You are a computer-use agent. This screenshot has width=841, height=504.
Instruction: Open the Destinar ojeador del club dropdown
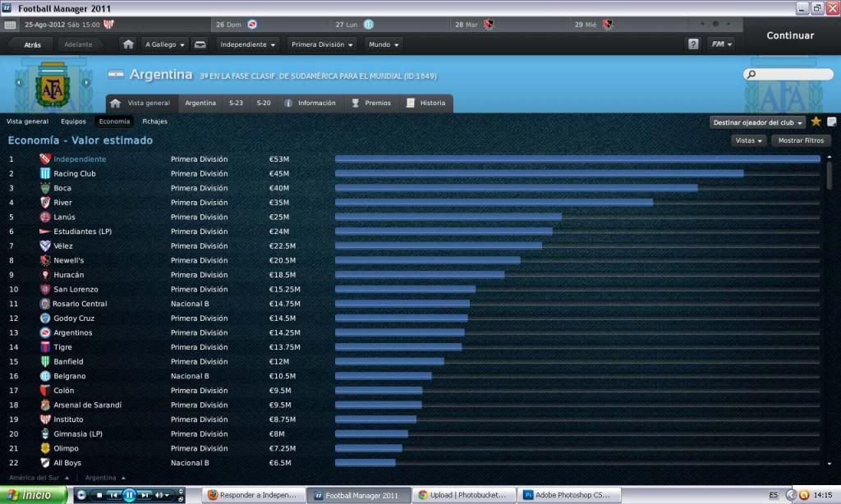(757, 123)
